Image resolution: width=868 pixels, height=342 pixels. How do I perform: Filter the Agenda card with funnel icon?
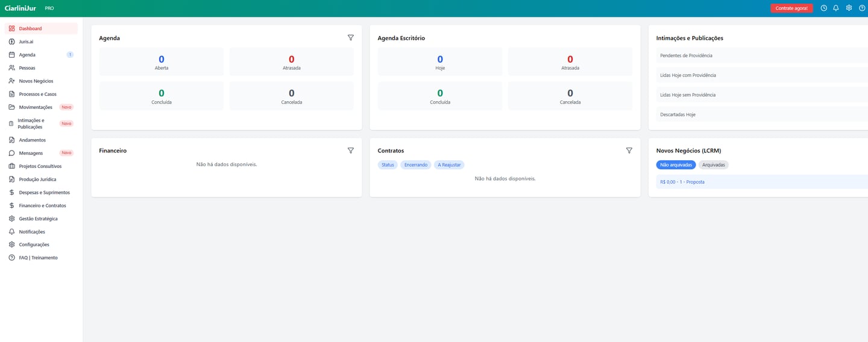tap(351, 37)
